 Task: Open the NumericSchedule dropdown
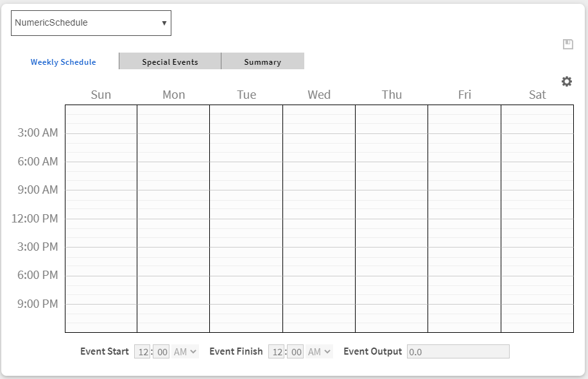[x=91, y=23]
